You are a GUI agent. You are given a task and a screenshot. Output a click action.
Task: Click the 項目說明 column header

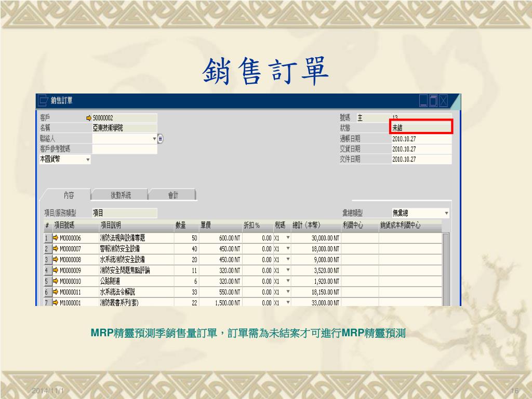coord(137,225)
